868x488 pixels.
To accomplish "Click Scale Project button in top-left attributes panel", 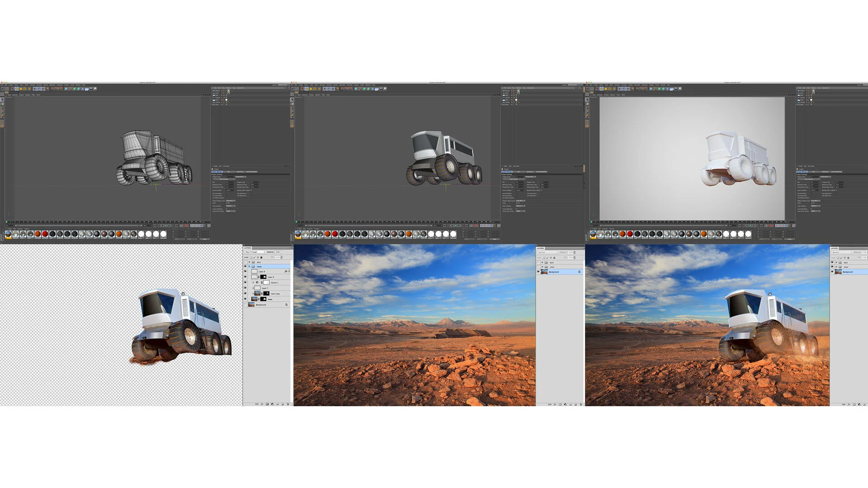I will click(x=224, y=179).
